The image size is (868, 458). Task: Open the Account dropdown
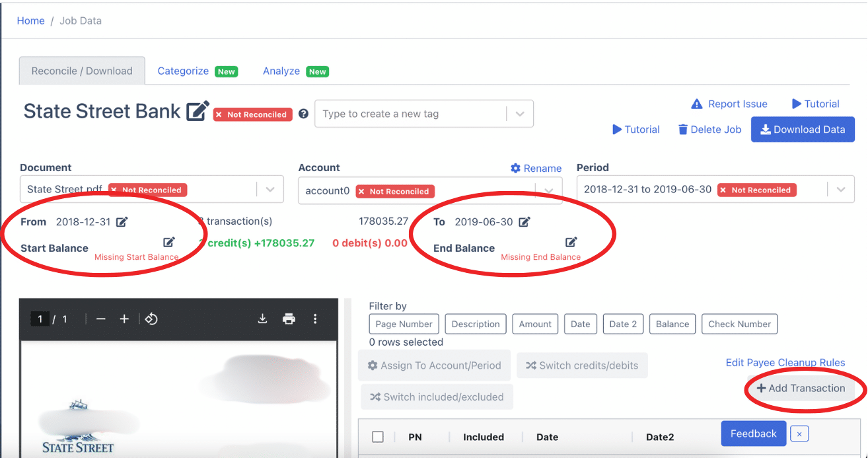[549, 191]
